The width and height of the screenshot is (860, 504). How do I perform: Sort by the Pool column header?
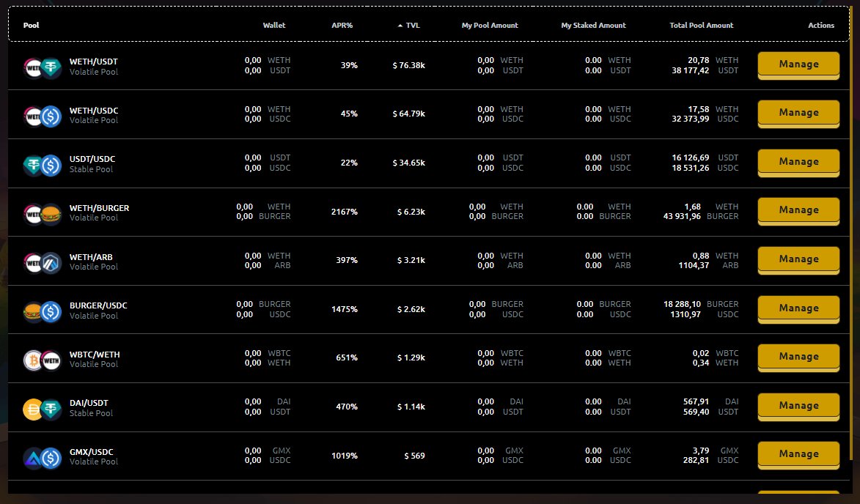(x=32, y=25)
